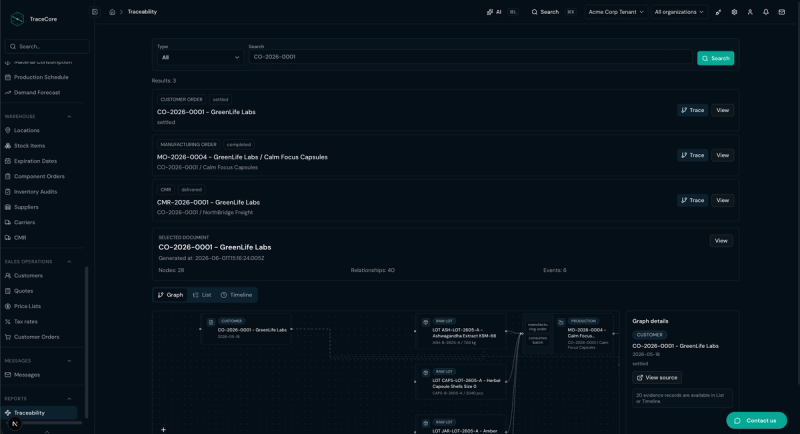The height and width of the screenshot is (434, 800).
Task: Open Stock Items in sidebar
Action: [29, 145]
